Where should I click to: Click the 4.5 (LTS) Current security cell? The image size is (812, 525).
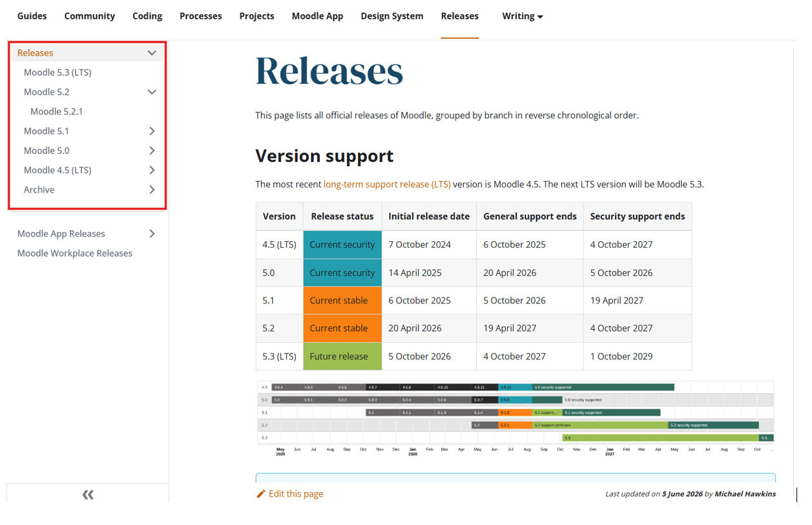point(342,244)
